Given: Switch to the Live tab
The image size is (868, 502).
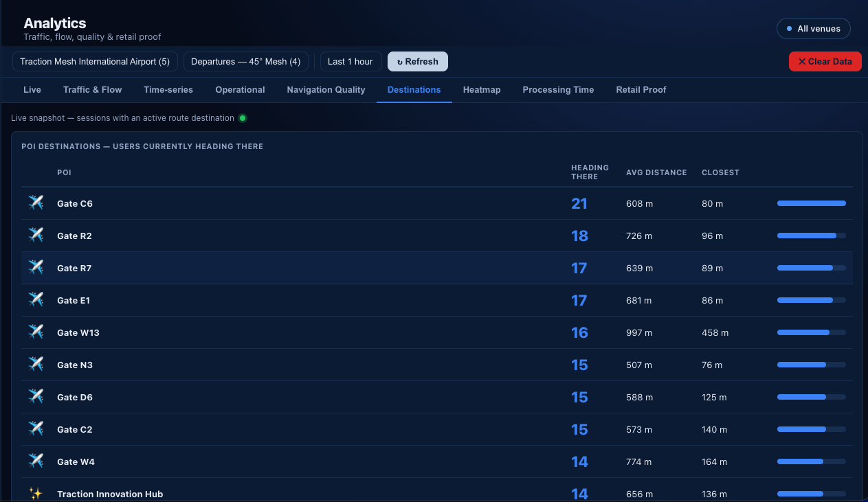Looking at the screenshot, I should (x=32, y=90).
